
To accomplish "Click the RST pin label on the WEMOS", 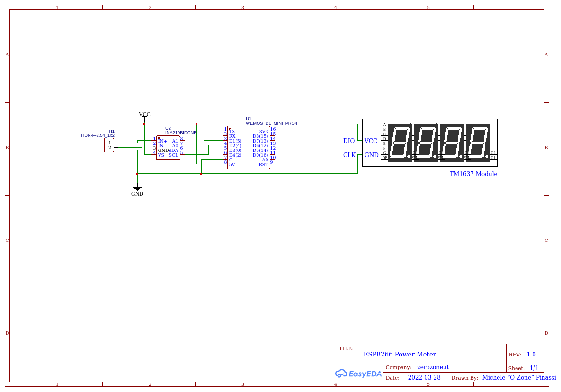I will (264, 165).
